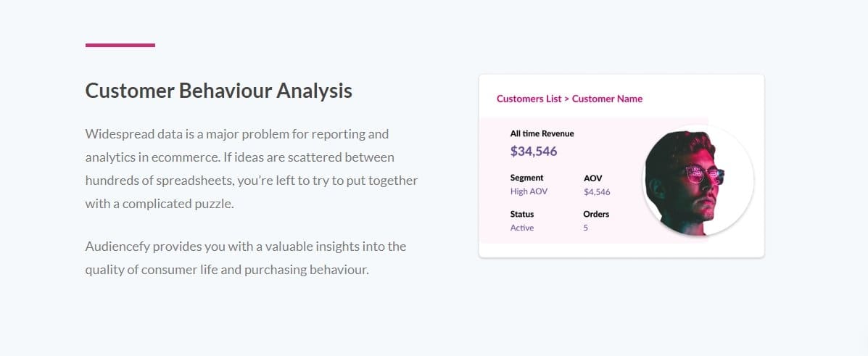Viewport: 868px width, 356px height.
Task: Select the Customer Name breadcrumb item
Action: (x=607, y=99)
